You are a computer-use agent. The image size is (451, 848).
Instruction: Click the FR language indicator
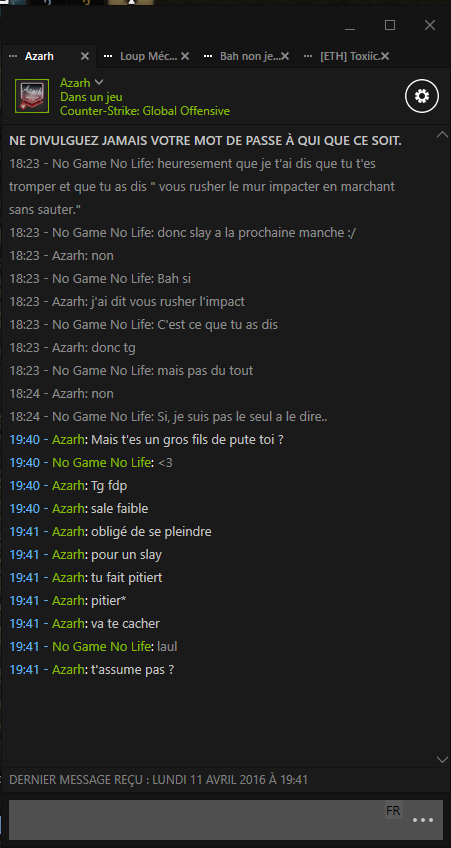pyautogui.click(x=393, y=810)
